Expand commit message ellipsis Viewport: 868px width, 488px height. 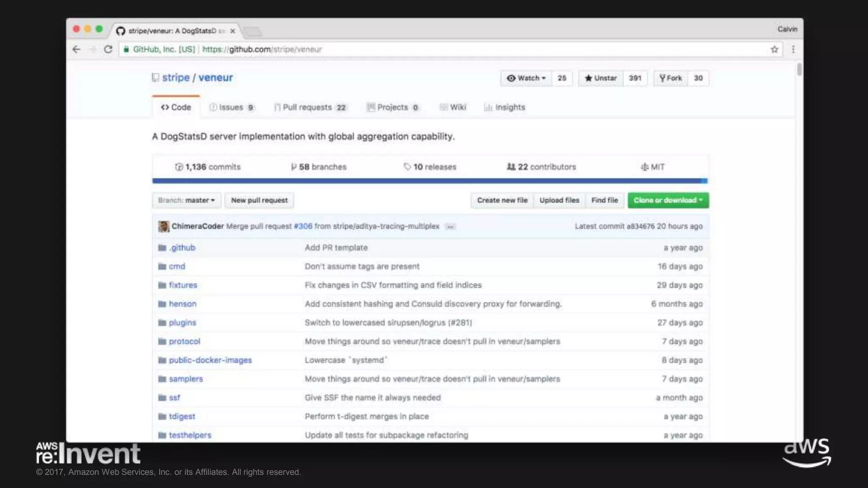(x=450, y=227)
